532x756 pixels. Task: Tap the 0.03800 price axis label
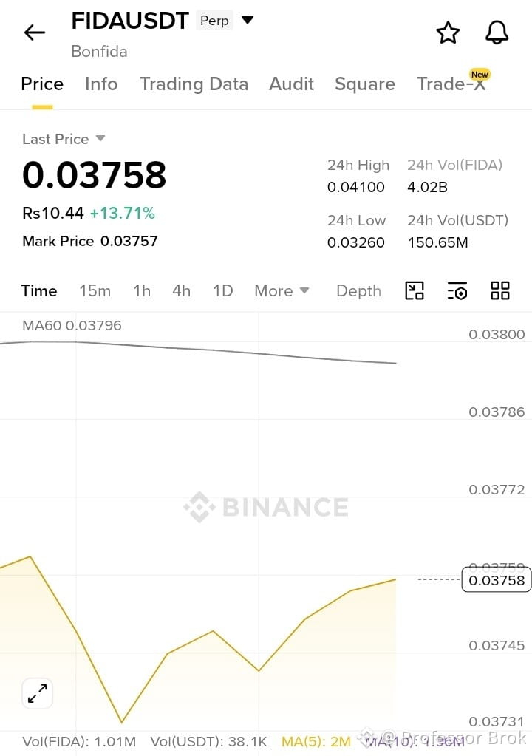pyautogui.click(x=497, y=334)
